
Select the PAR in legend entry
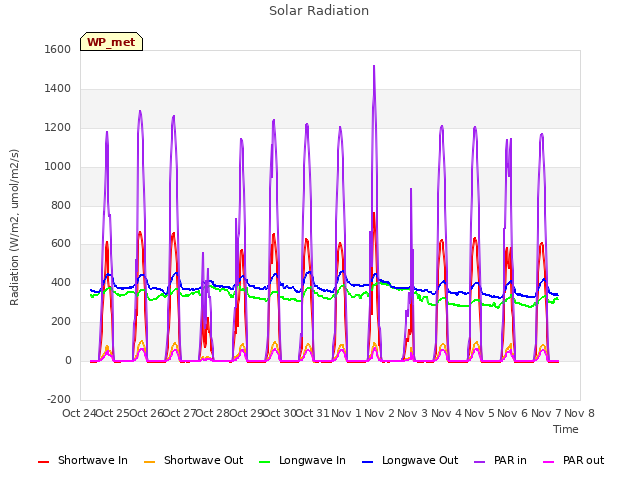500,460
